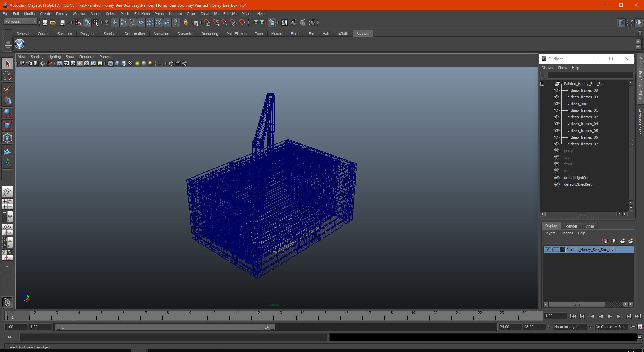Go to start of playback range
644x352 pixels.
pyautogui.click(x=573, y=316)
